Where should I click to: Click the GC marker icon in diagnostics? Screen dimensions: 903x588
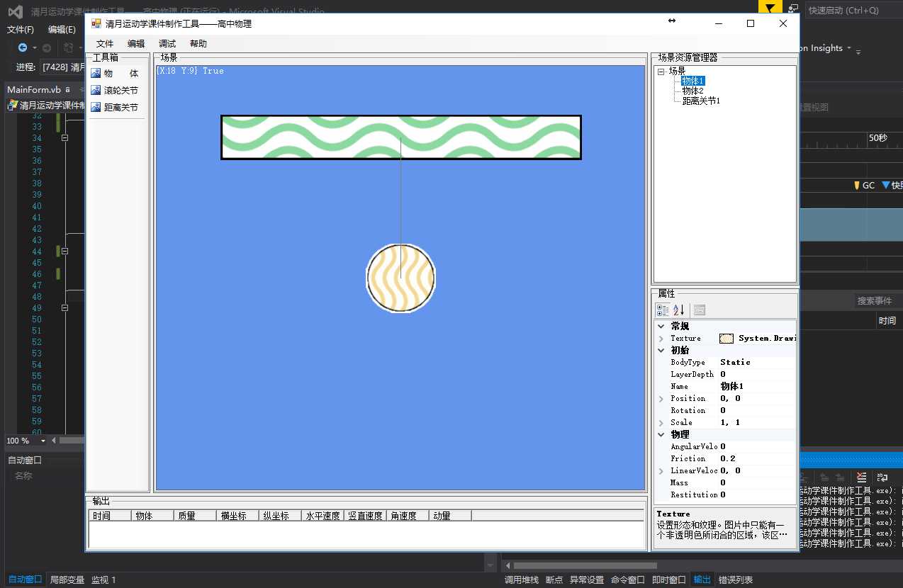(x=856, y=185)
